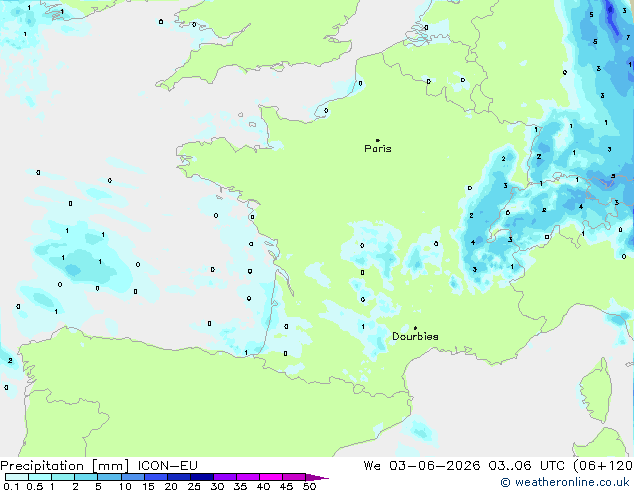Click the purple arrow tip ending the legend
Viewport: 634px width, 490px height.
[317, 477]
